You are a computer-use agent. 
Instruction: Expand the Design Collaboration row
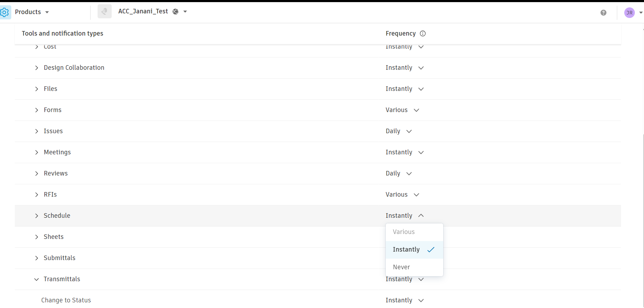pyautogui.click(x=37, y=68)
